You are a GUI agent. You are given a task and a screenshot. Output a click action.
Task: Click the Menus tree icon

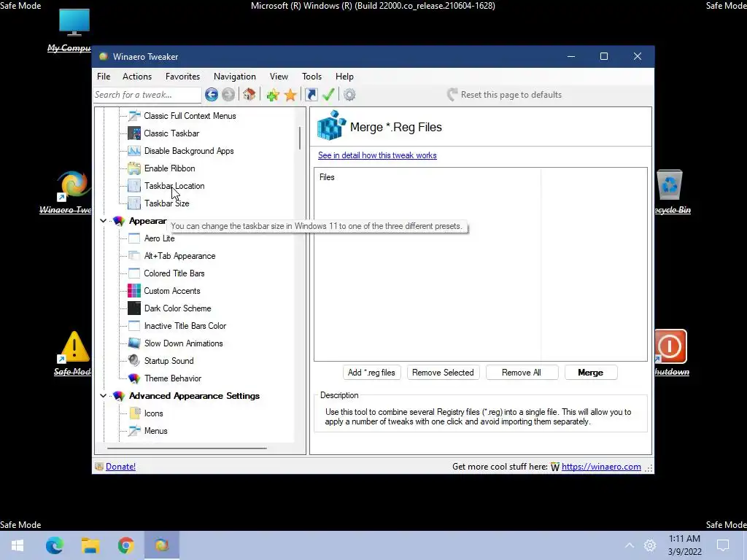[x=134, y=430]
